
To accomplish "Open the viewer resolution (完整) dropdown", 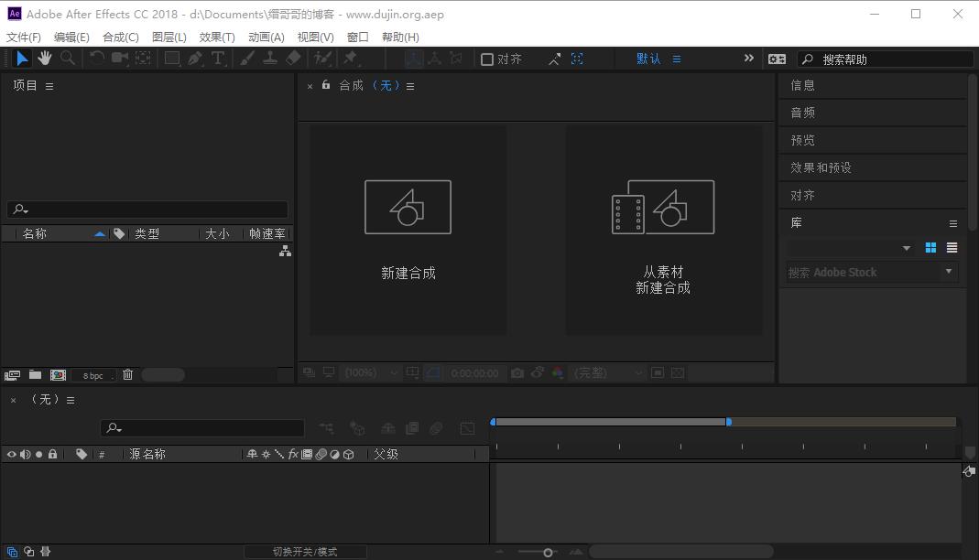I will (x=608, y=373).
